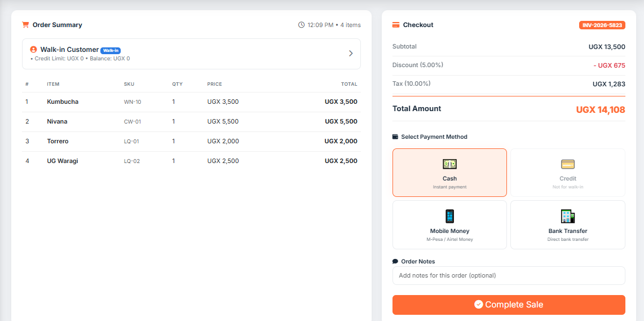Click the wallet icon by Select Payment Method

pyautogui.click(x=395, y=137)
